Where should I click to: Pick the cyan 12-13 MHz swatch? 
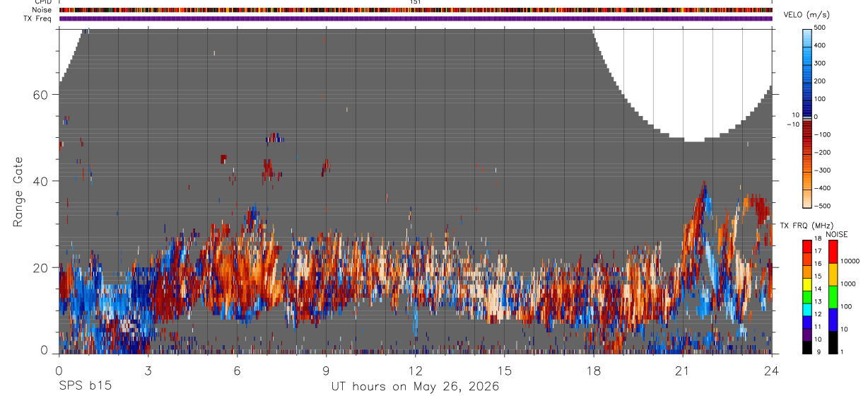click(807, 310)
